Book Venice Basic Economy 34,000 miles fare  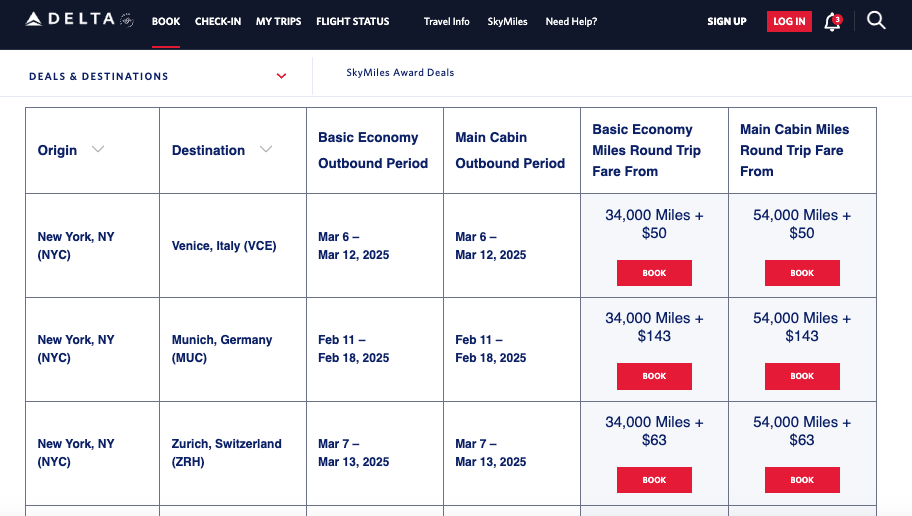point(654,273)
